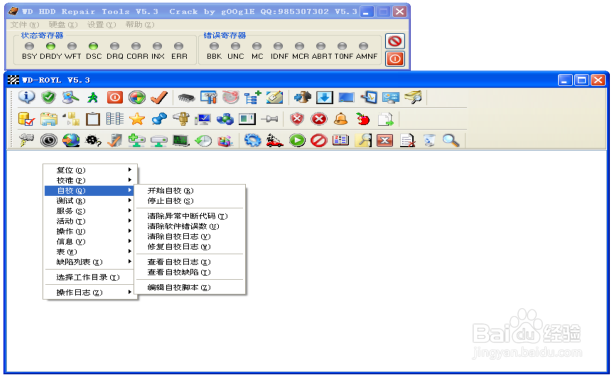Click the gold star icon
The image size is (616, 375).
(x=137, y=119)
